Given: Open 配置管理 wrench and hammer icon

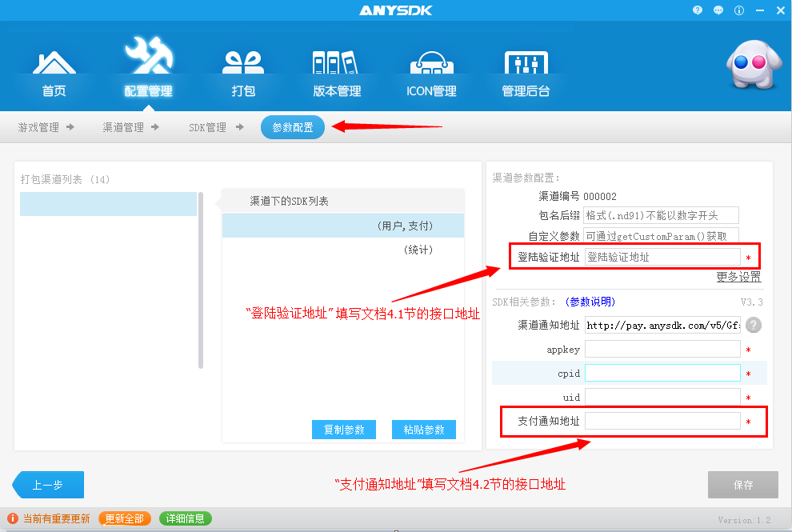Looking at the screenshot, I should pos(149,55).
